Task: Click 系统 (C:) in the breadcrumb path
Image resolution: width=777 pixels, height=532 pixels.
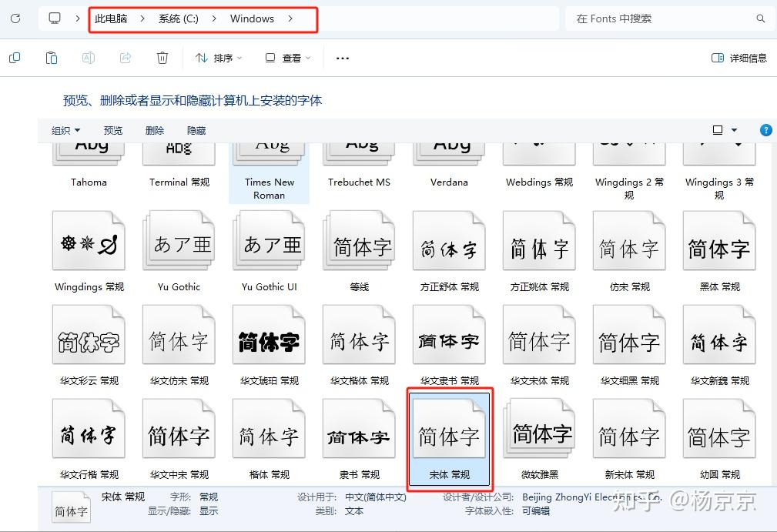Action: click(178, 18)
